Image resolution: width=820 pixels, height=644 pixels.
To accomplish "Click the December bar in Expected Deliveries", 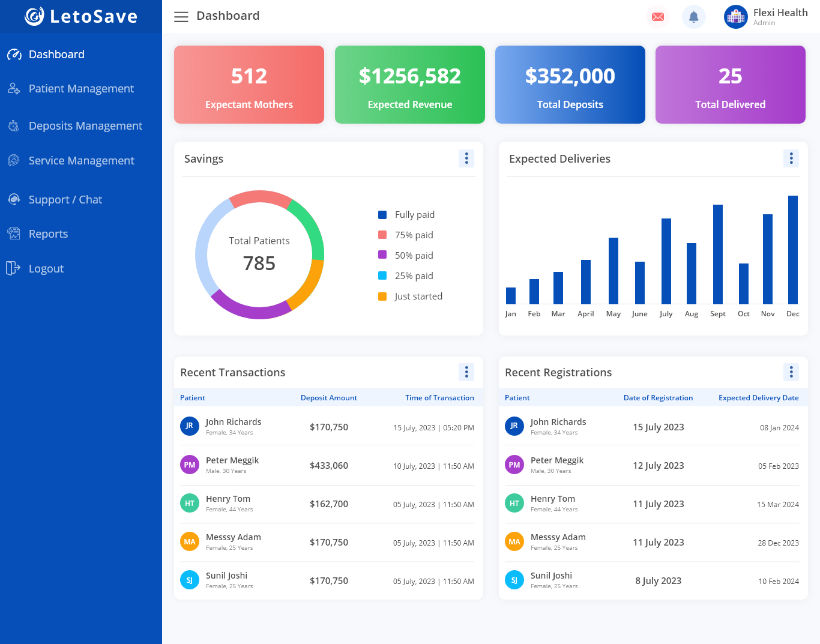I will 793,250.
